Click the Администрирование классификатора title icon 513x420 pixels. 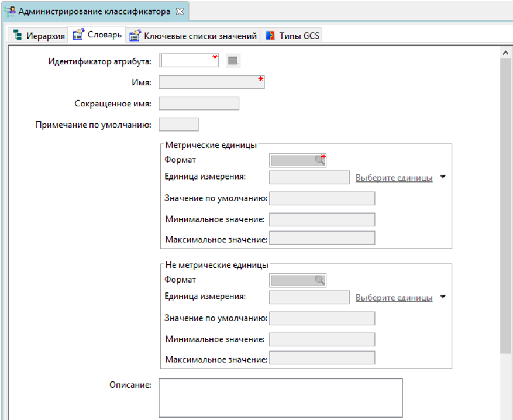pyautogui.click(x=11, y=12)
